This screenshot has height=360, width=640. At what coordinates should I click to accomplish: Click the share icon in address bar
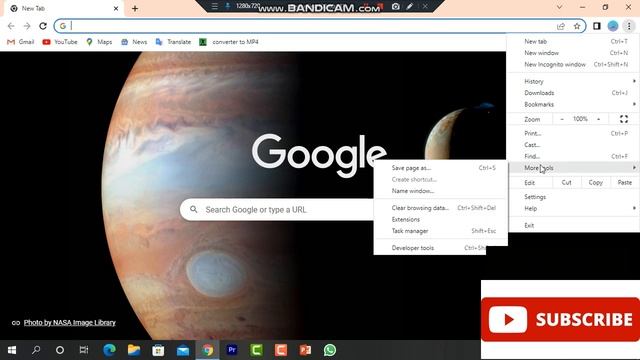561,26
